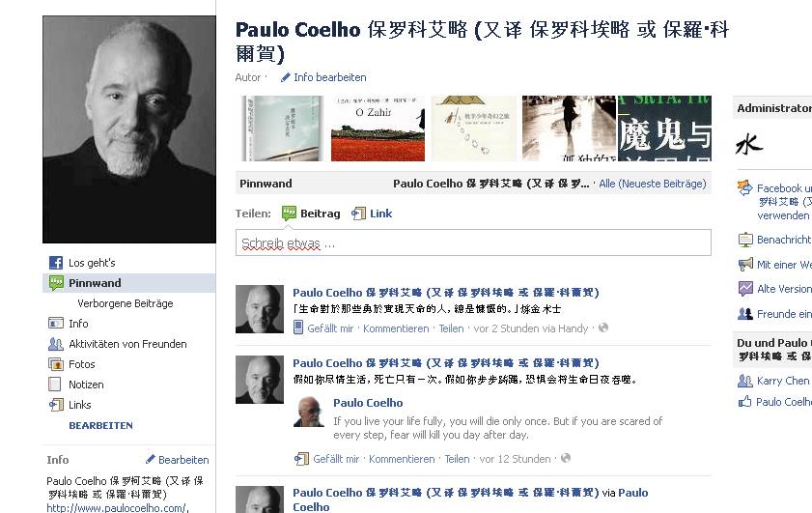Open Alle (Neueste Beiträge) filter
The image size is (812, 513).
[653, 184]
